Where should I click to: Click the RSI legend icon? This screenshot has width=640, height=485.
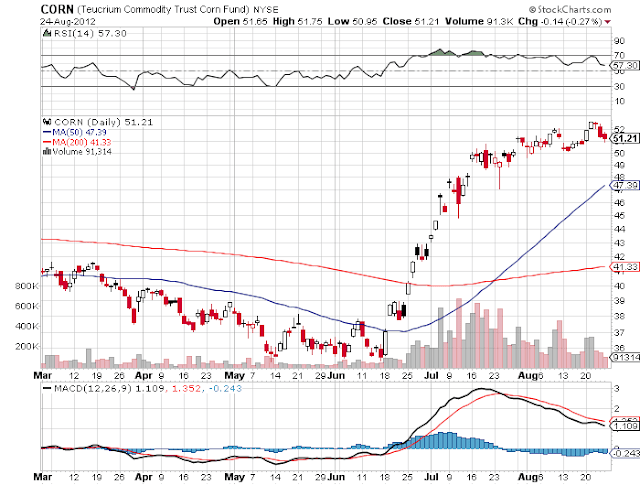pos(47,33)
